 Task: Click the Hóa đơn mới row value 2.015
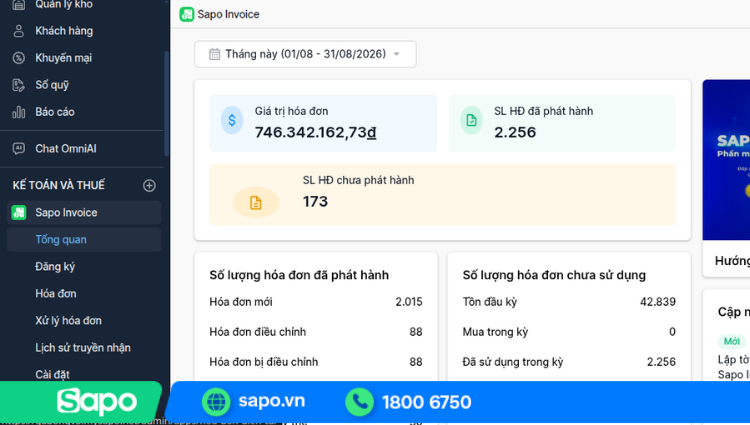(408, 302)
